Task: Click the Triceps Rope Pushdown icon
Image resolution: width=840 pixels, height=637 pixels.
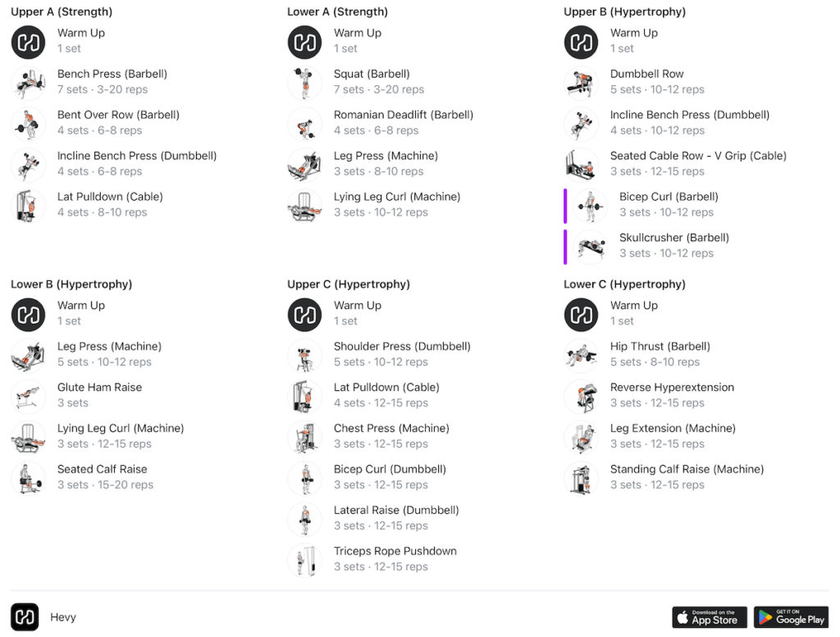Action: coord(304,560)
